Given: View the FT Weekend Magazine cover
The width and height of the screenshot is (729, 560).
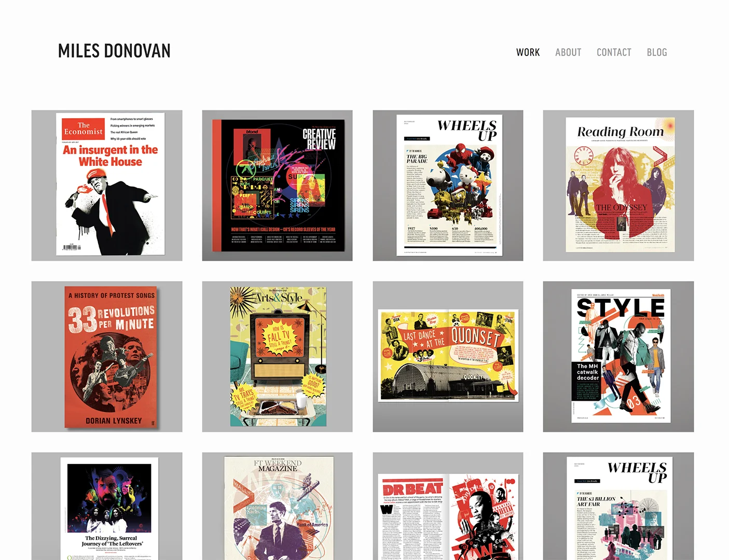Looking at the screenshot, I should [277, 506].
